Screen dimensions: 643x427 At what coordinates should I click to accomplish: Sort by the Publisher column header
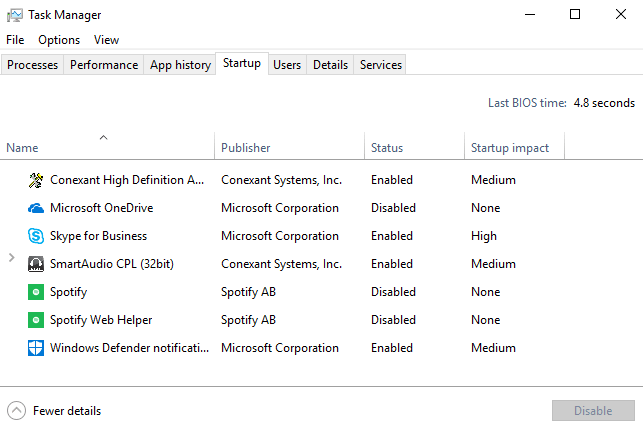(x=290, y=146)
